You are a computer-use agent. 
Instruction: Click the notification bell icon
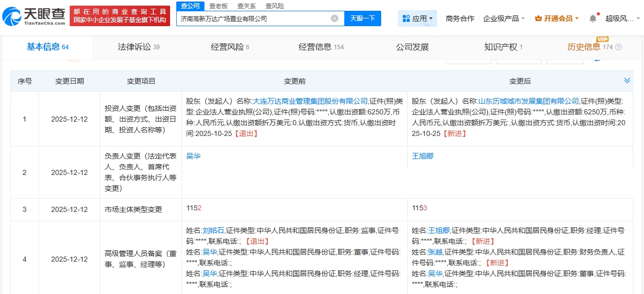[x=593, y=18]
